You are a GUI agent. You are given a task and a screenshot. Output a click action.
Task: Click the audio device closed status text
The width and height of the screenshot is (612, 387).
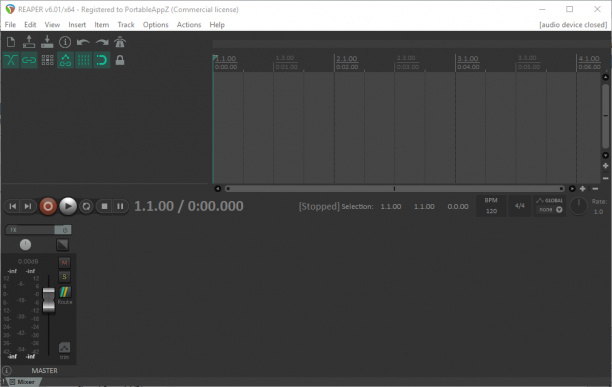point(573,25)
